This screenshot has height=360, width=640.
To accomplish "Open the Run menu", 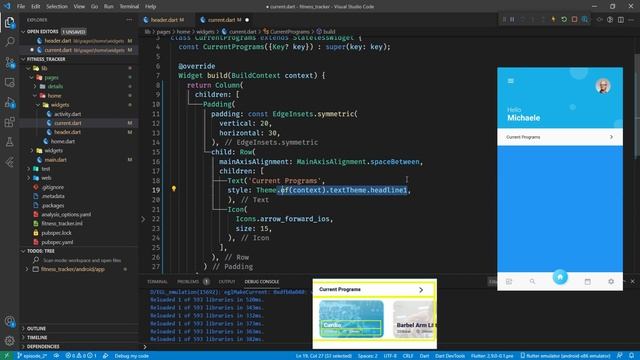I will pos(109,7).
